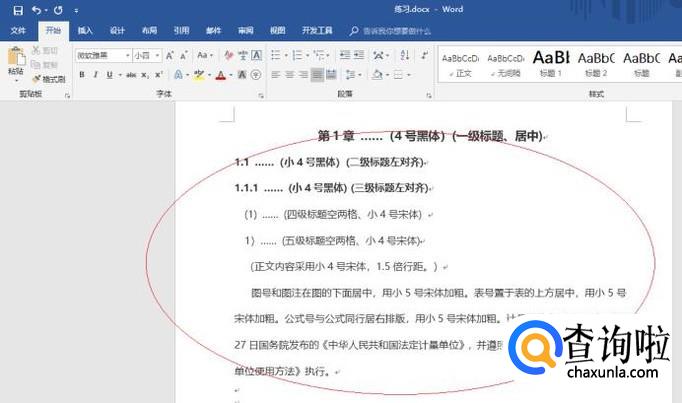Click the Undo arrow icon

click(36, 10)
